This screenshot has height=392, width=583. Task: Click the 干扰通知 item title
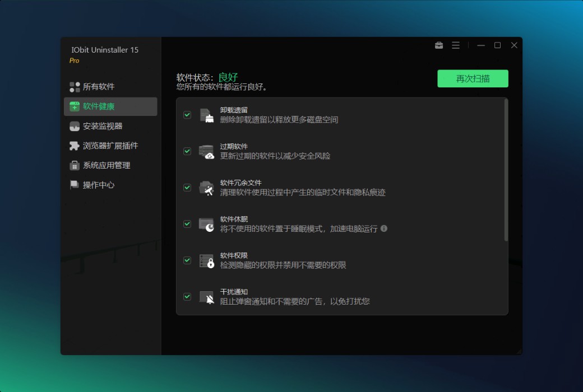click(x=234, y=292)
